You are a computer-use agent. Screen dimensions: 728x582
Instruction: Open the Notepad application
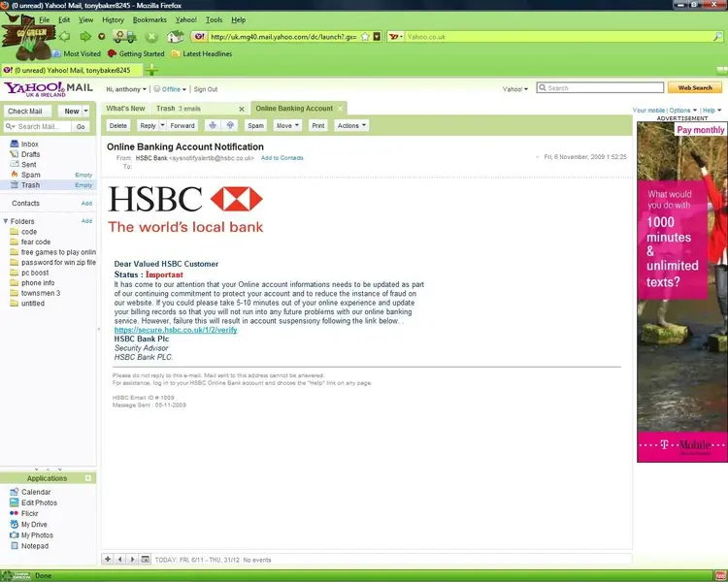pos(35,546)
